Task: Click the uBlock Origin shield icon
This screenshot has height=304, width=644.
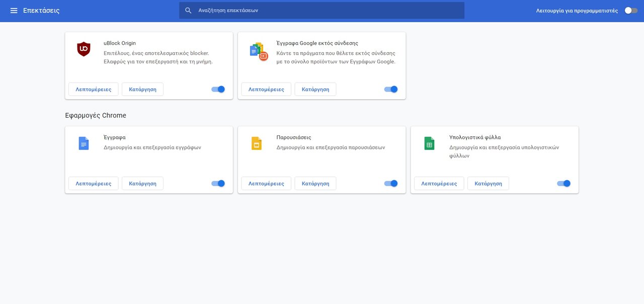Action: pyautogui.click(x=84, y=49)
